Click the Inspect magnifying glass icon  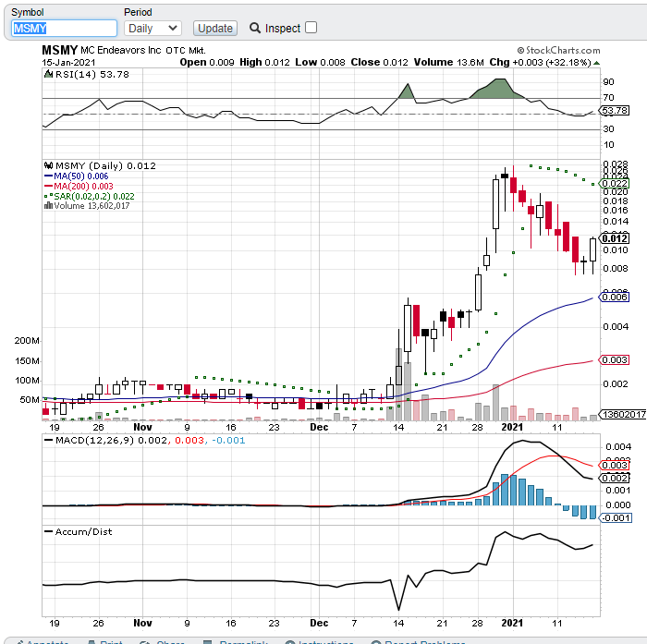255,28
